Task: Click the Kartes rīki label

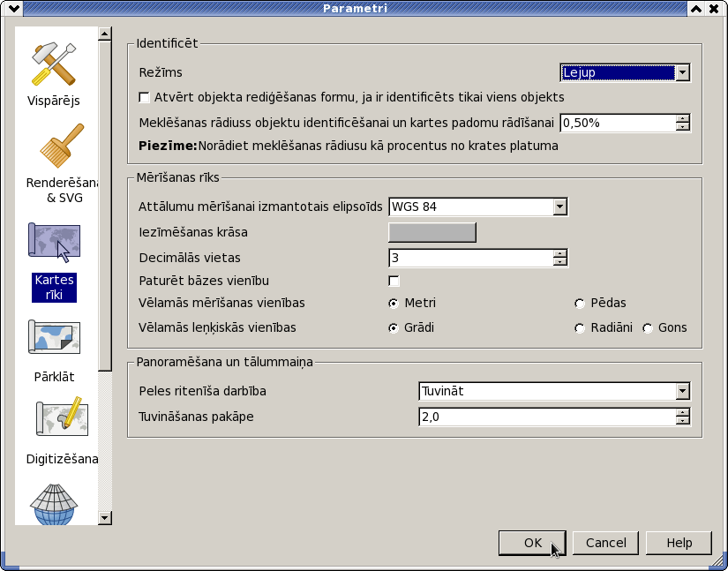Action: [x=55, y=288]
